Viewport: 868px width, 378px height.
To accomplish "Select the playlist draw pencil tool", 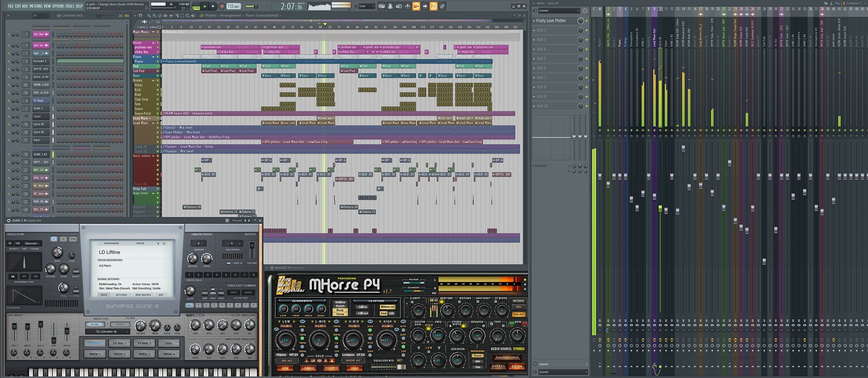I will coord(149,15).
